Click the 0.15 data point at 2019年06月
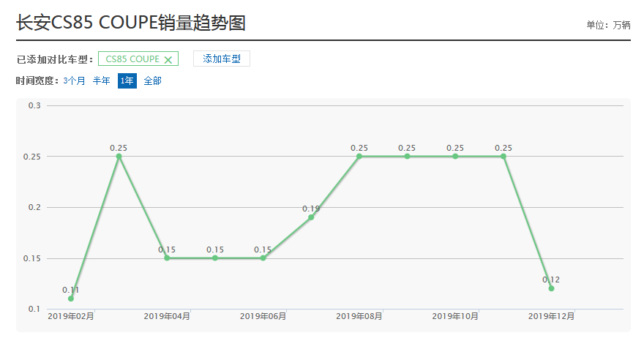This screenshot has width=644, height=341. 263,258
